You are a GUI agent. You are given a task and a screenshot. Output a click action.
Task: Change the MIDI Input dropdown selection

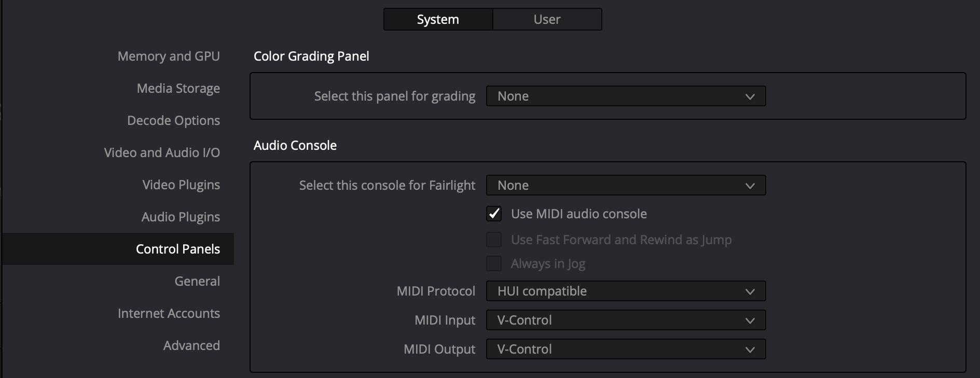625,320
